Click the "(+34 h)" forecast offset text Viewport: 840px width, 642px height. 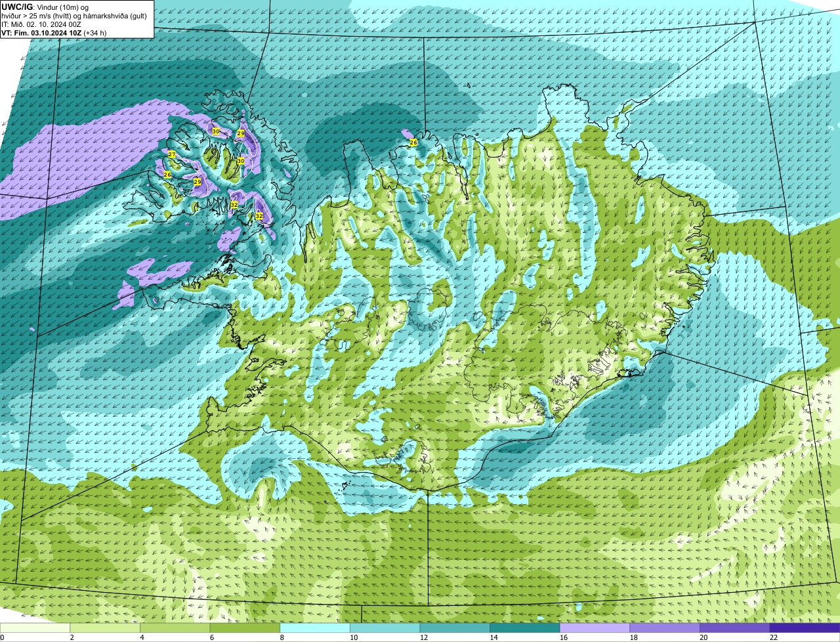(x=94, y=32)
